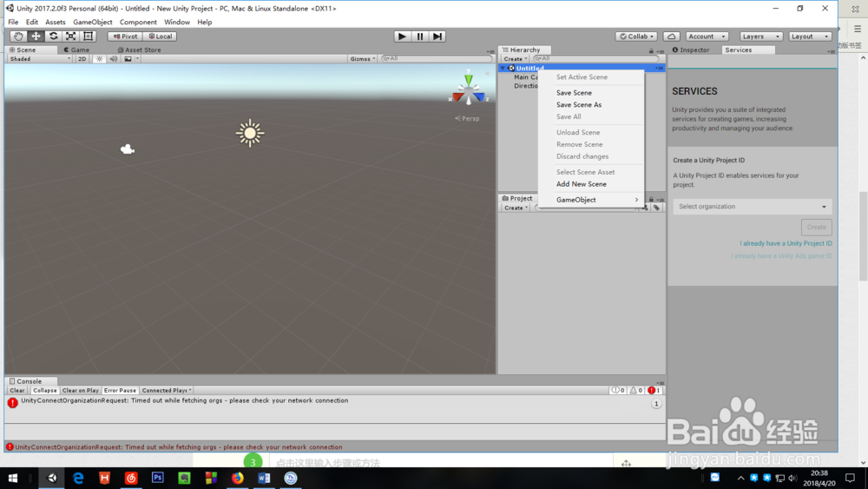Viewport: 868px width, 489px height.
Task: Open the cloud Services button
Action: 672,36
